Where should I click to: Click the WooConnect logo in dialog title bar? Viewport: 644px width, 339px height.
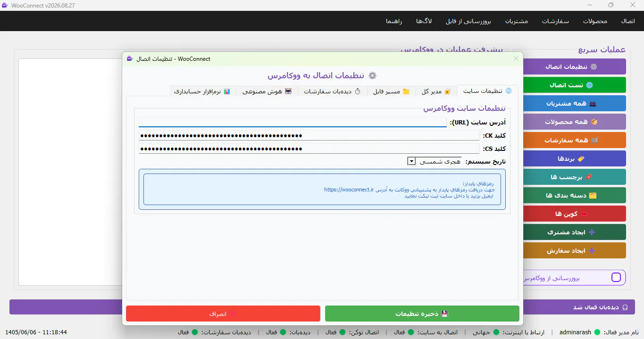coord(130,58)
